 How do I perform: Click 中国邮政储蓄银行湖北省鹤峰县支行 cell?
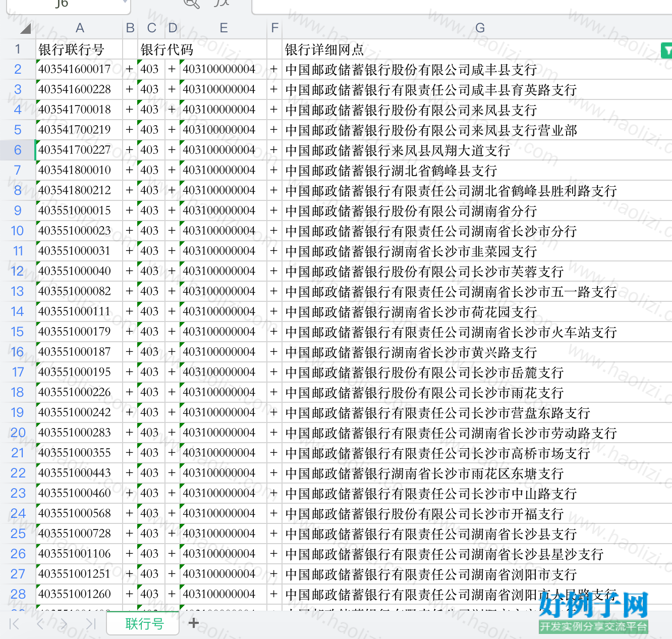(477, 170)
